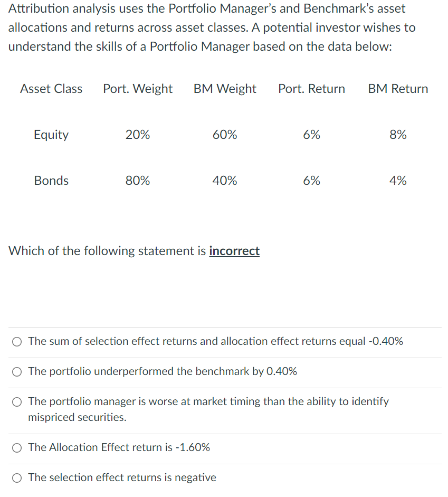Click the "Port. Weight" column header
Screen dimensions: 448x497
(138, 89)
